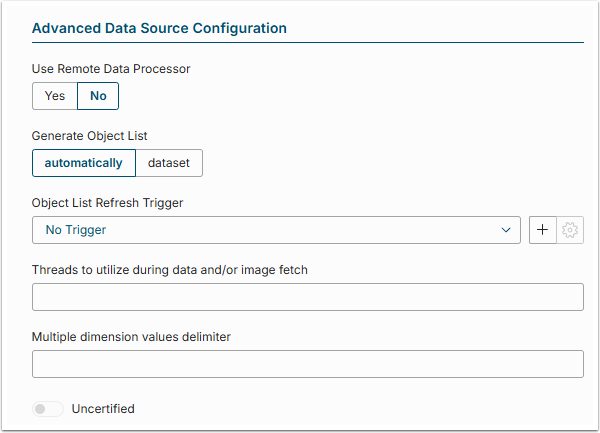Click the Use Remote Data Processor label
The width and height of the screenshot is (600, 433).
tap(111, 69)
